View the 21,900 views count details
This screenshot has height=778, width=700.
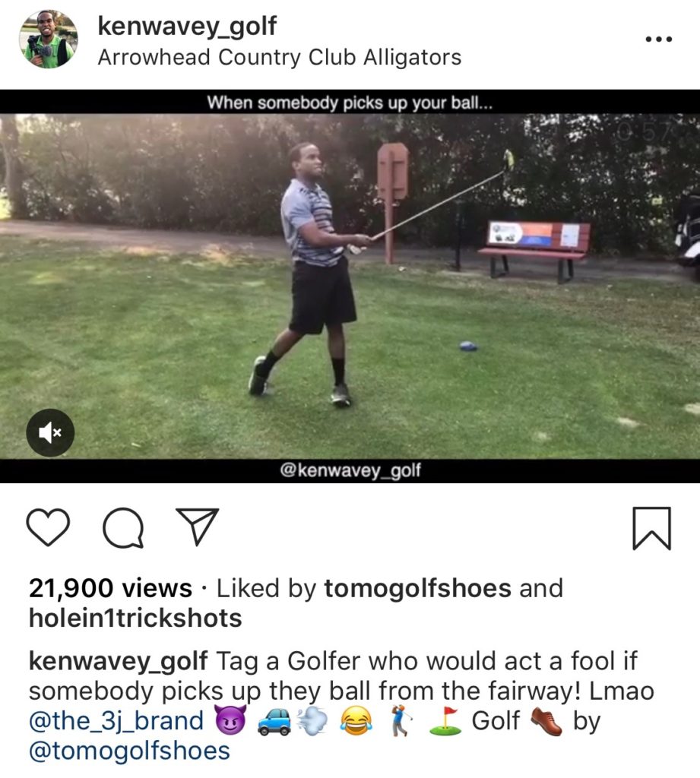coord(110,588)
